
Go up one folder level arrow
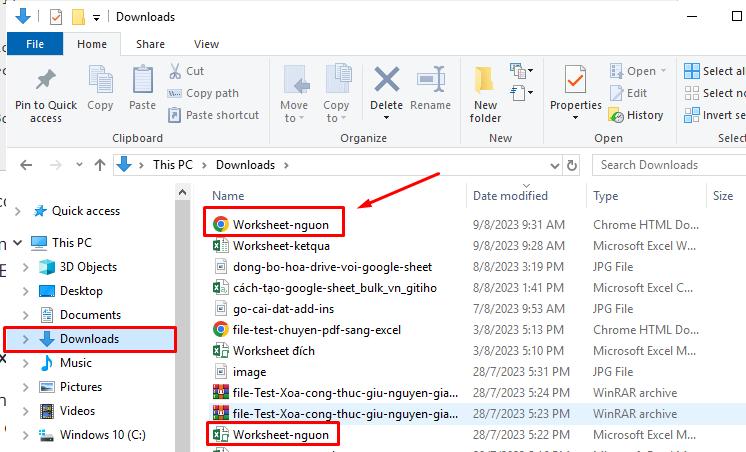(99, 165)
